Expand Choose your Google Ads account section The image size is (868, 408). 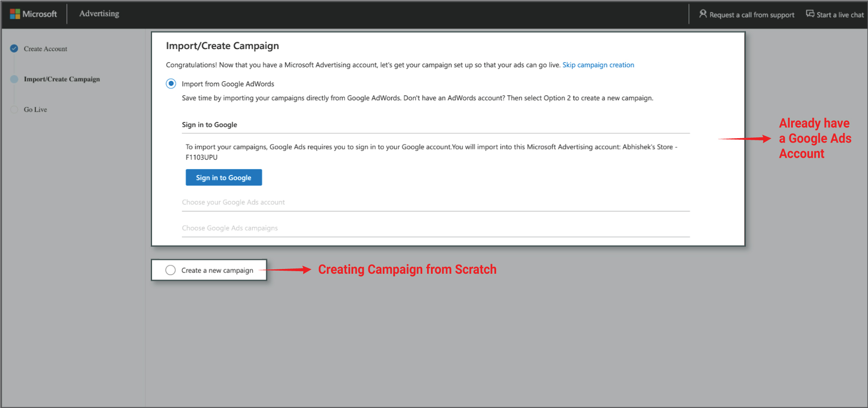pyautogui.click(x=436, y=202)
